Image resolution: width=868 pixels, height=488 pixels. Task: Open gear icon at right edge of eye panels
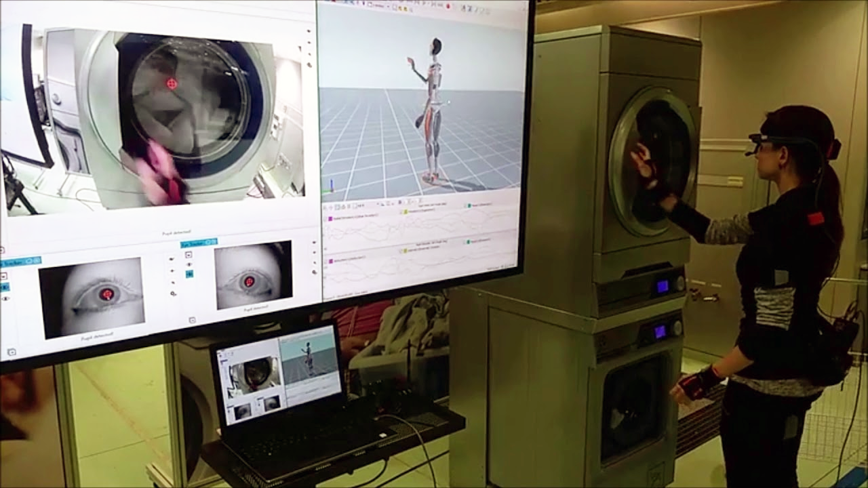click(315, 272)
